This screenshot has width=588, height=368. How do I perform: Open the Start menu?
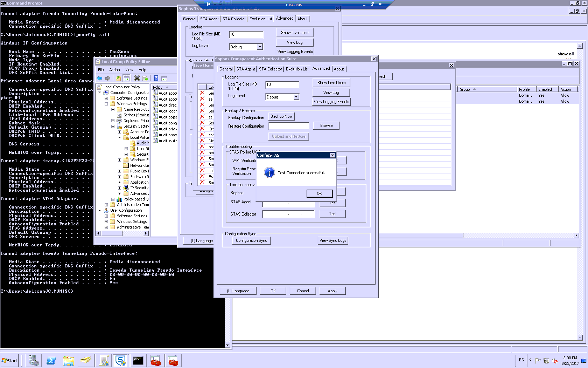(10, 360)
